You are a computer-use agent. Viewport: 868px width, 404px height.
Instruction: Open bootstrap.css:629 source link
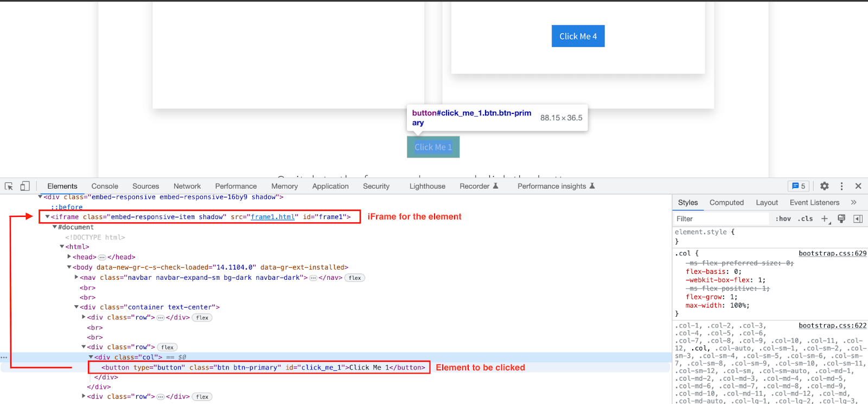point(832,253)
